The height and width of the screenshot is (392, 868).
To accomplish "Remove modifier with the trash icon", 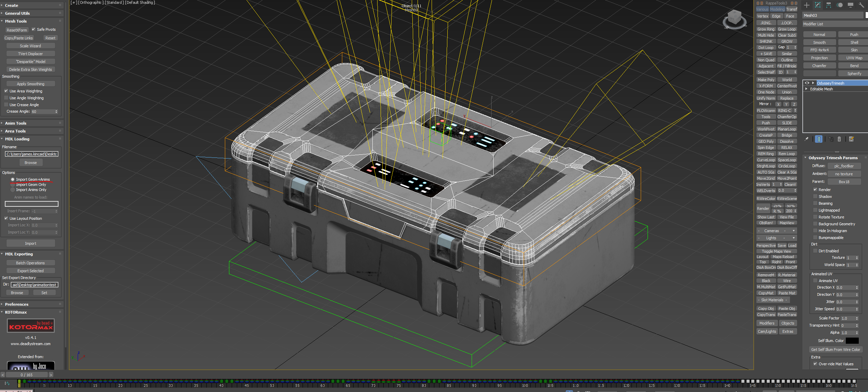I will click(839, 139).
